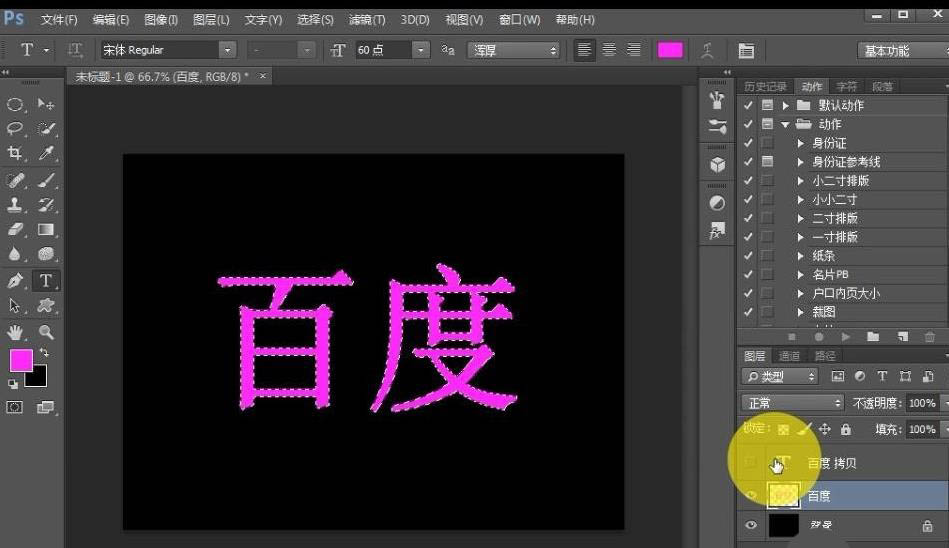This screenshot has height=548, width=949.
Task: Select the Quick Selection tool
Action: (46, 128)
